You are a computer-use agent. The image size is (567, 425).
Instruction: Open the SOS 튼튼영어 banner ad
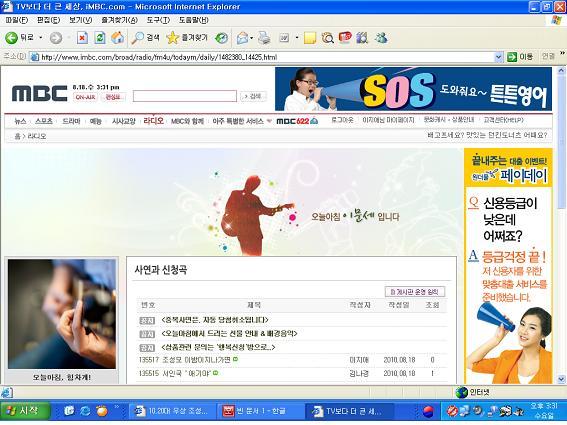(413, 89)
